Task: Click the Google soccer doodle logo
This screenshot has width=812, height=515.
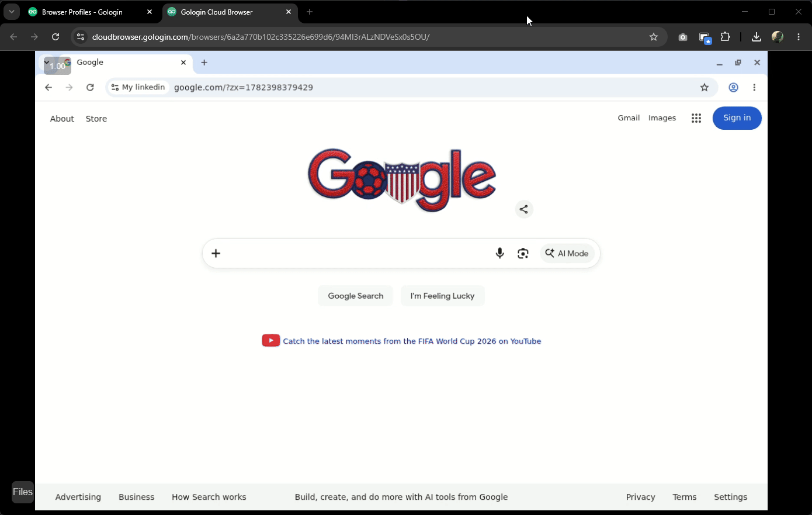Action: (402, 179)
